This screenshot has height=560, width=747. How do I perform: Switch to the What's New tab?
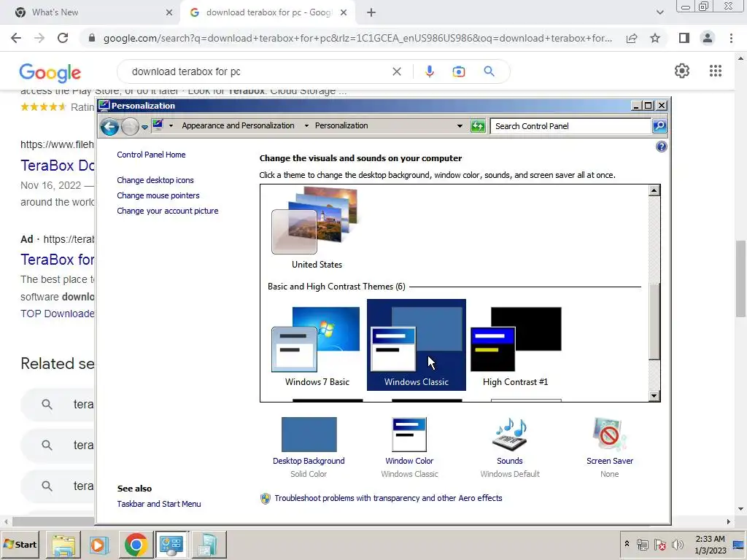click(93, 12)
